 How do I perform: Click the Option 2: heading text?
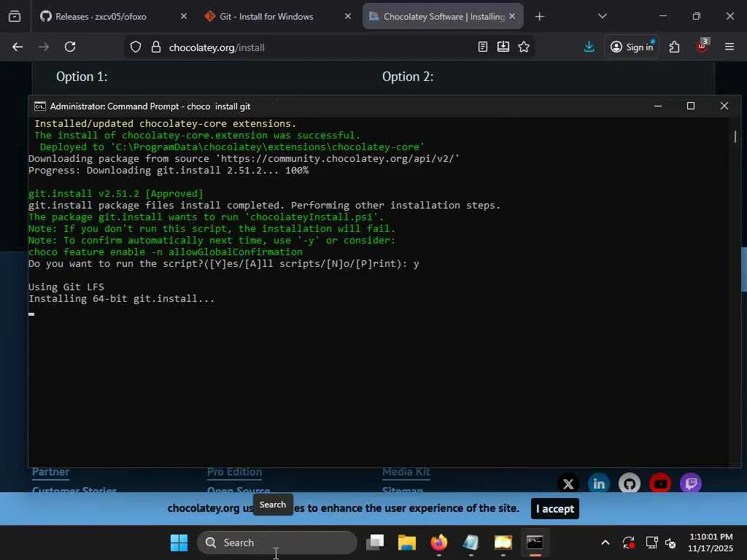click(408, 77)
